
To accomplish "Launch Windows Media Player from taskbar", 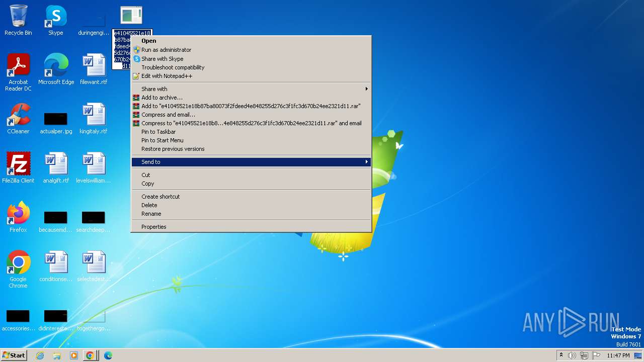I will (74, 355).
